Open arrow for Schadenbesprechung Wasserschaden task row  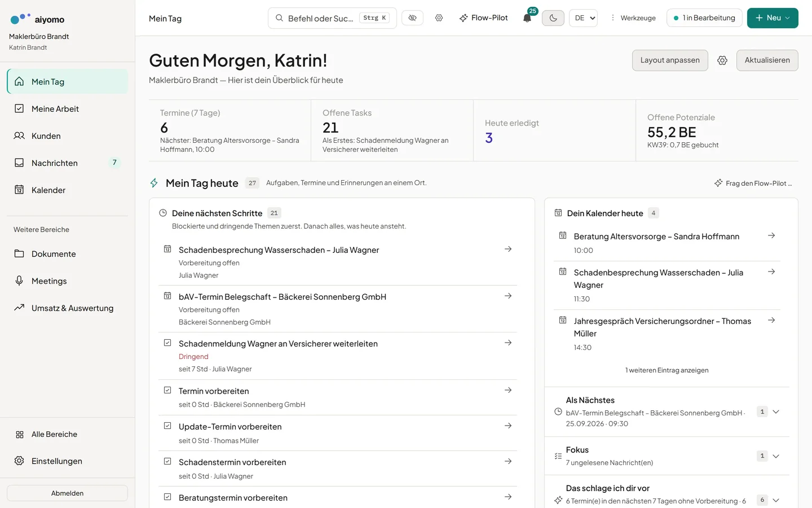[508, 249]
